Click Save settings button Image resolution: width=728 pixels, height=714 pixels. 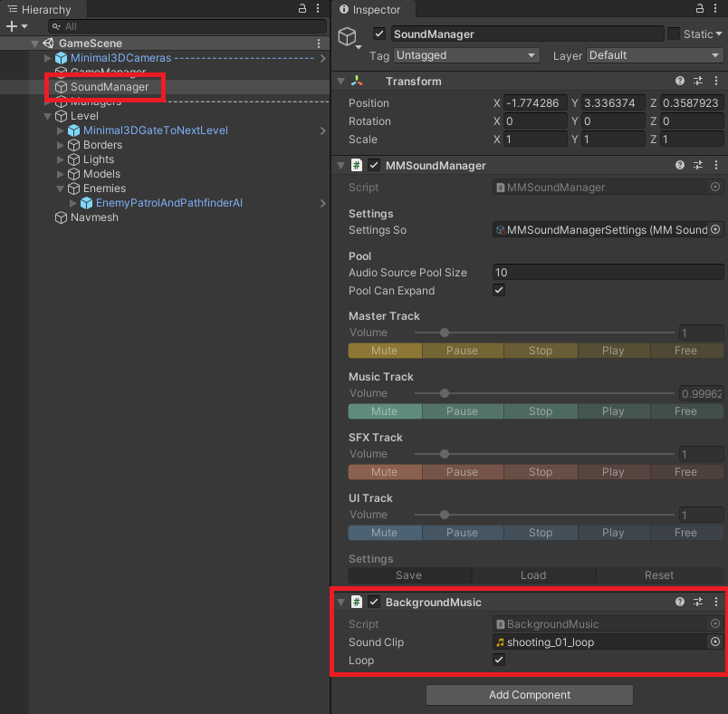[x=409, y=575]
